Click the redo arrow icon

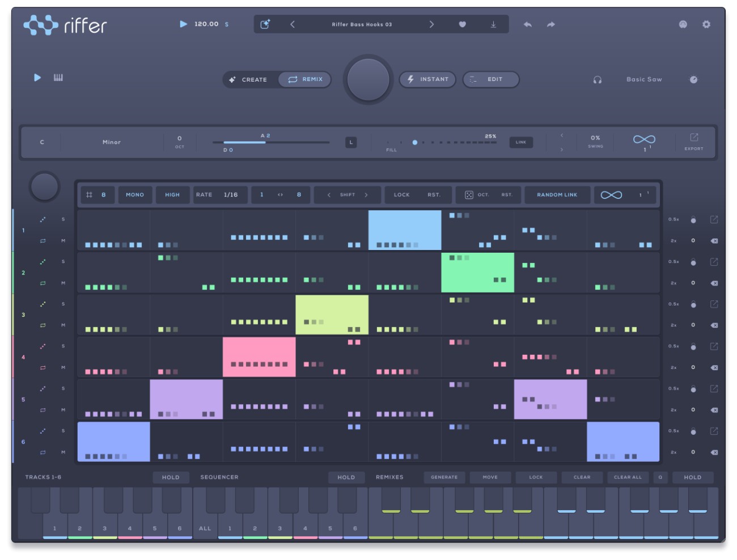pyautogui.click(x=551, y=24)
